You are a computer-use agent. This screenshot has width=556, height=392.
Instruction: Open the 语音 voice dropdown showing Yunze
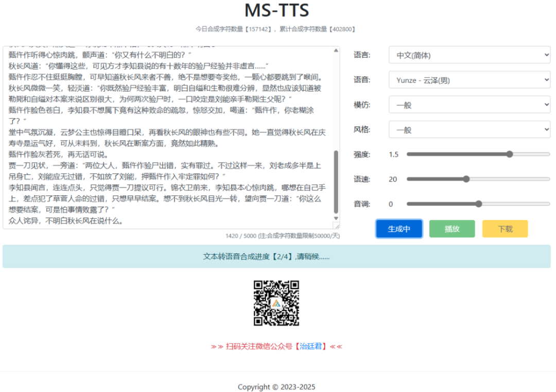[x=468, y=80]
